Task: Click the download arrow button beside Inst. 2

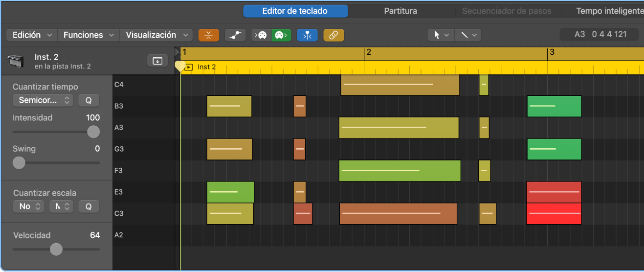Action: tap(157, 61)
